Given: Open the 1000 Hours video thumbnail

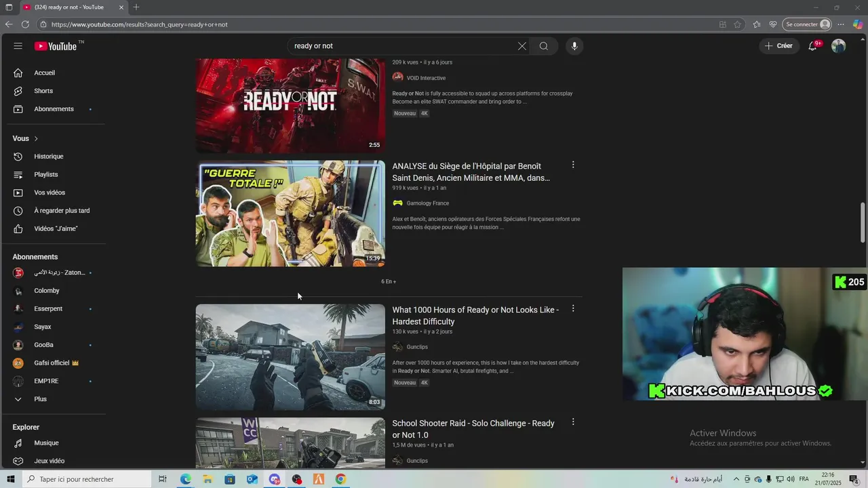Looking at the screenshot, I should coord(290,357).
